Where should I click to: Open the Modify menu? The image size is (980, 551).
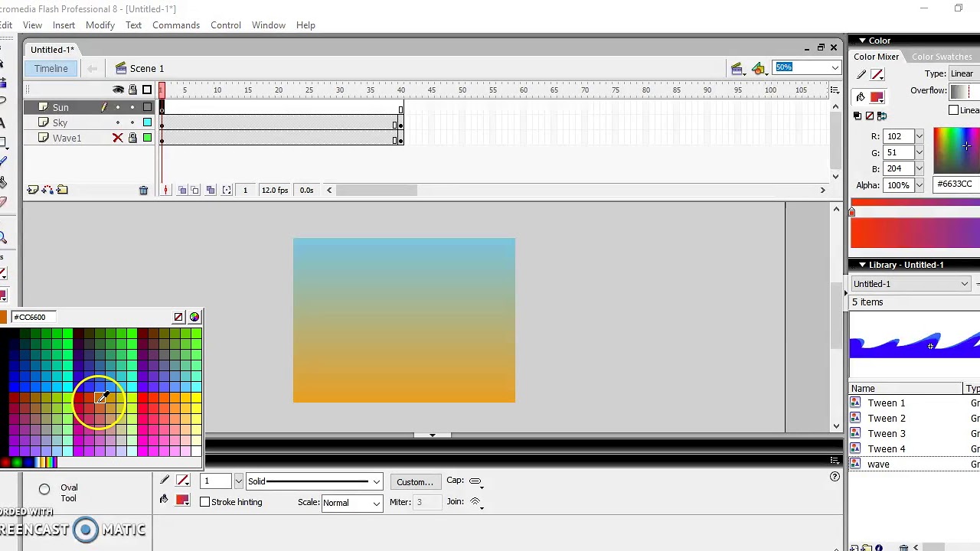(x=100, y=25)
